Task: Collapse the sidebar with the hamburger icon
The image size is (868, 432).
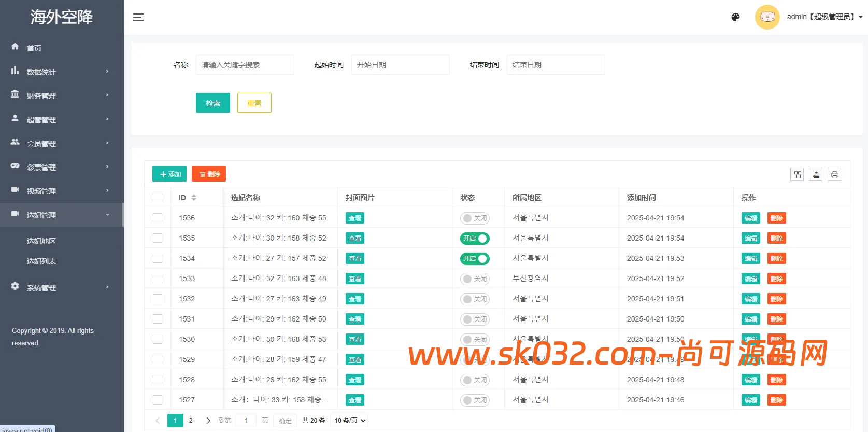Action: [x=138, y=17]
